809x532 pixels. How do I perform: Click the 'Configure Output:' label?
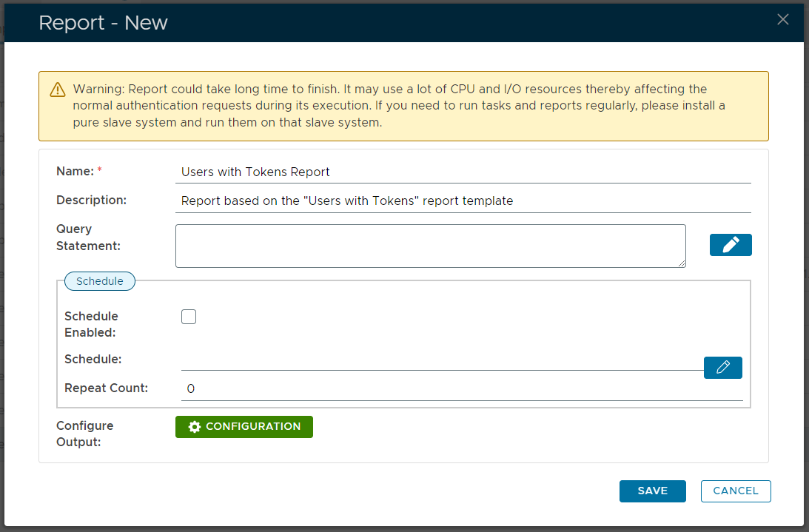click(x=85, y=434)
